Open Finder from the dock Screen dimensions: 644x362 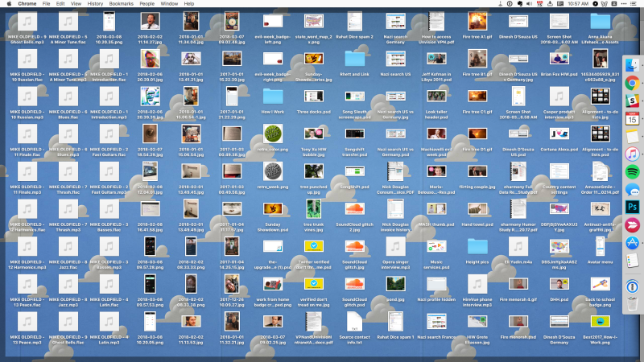pos(632,64)
